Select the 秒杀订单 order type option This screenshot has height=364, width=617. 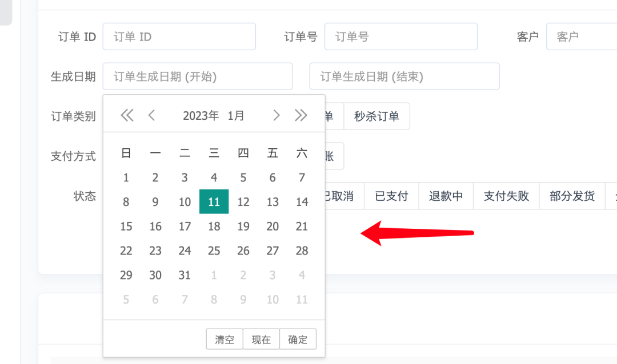(376, 116)
